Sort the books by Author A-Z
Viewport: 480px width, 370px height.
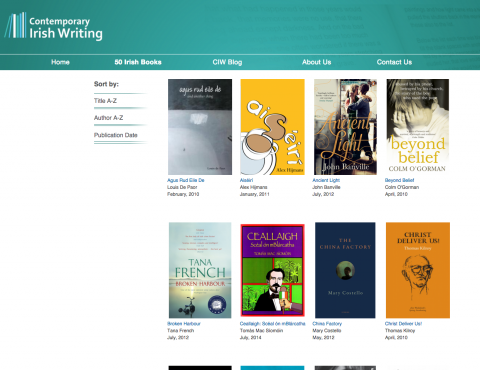pyautogui.click(x=108, y=118)
